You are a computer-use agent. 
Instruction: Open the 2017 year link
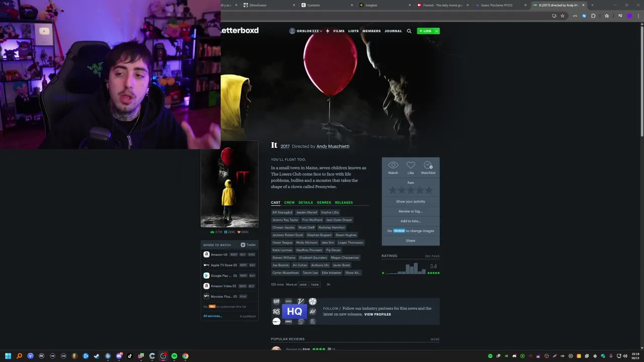[x=285, y=146]
